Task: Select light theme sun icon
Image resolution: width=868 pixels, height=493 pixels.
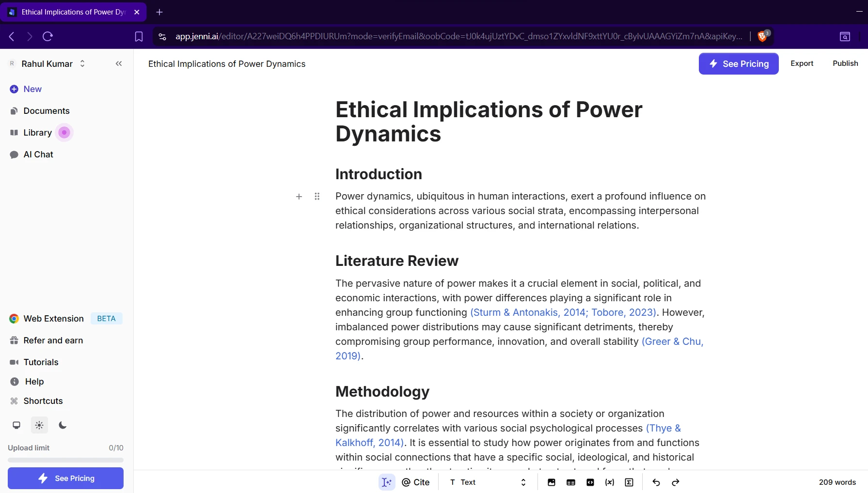Action: [x=39, y=425]
